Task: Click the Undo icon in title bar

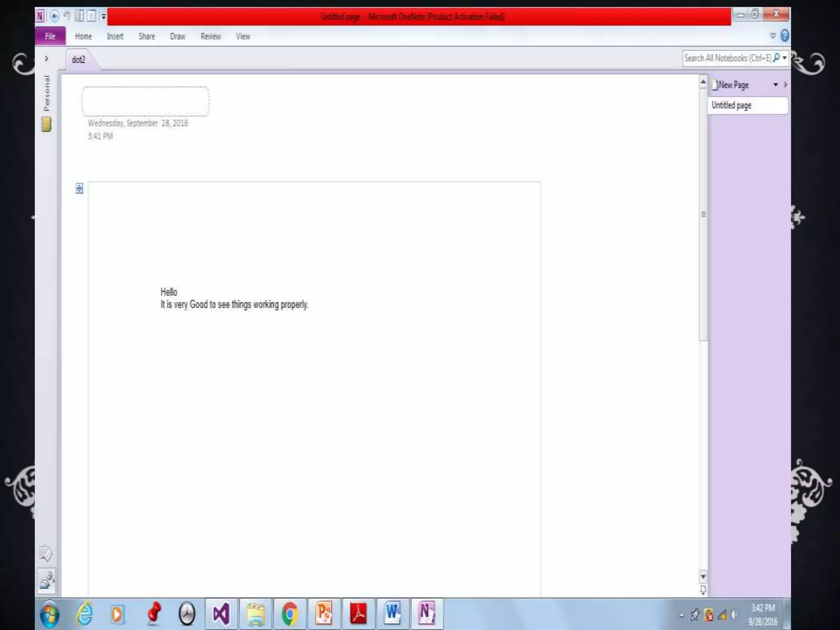Action: coord(67,16)
